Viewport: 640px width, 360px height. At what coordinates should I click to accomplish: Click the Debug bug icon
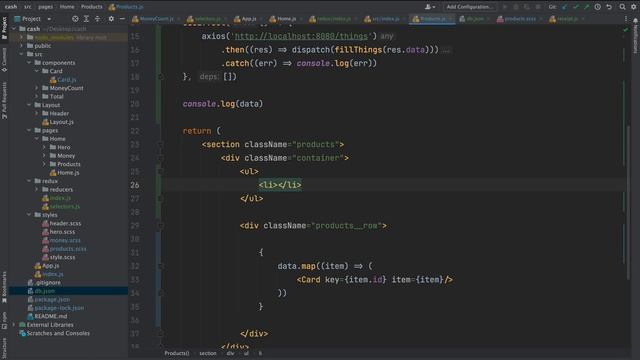coord(516,7)
